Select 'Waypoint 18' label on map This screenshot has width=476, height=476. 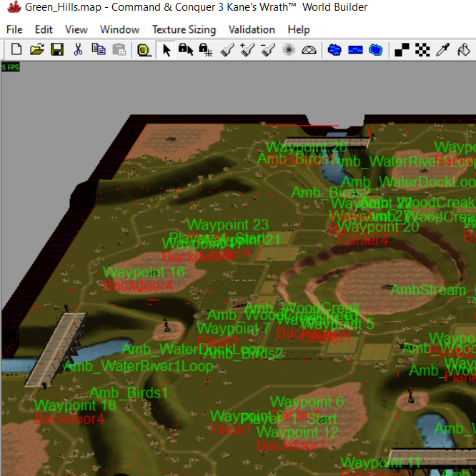[x=75, y=405]
